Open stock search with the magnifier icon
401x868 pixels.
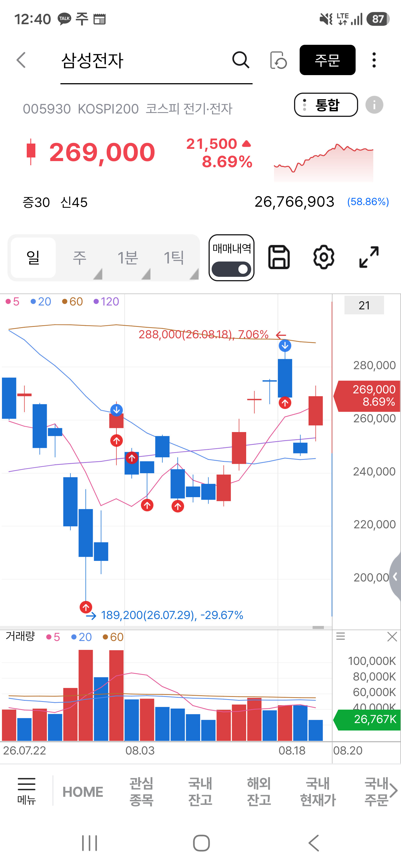point(241,60)
